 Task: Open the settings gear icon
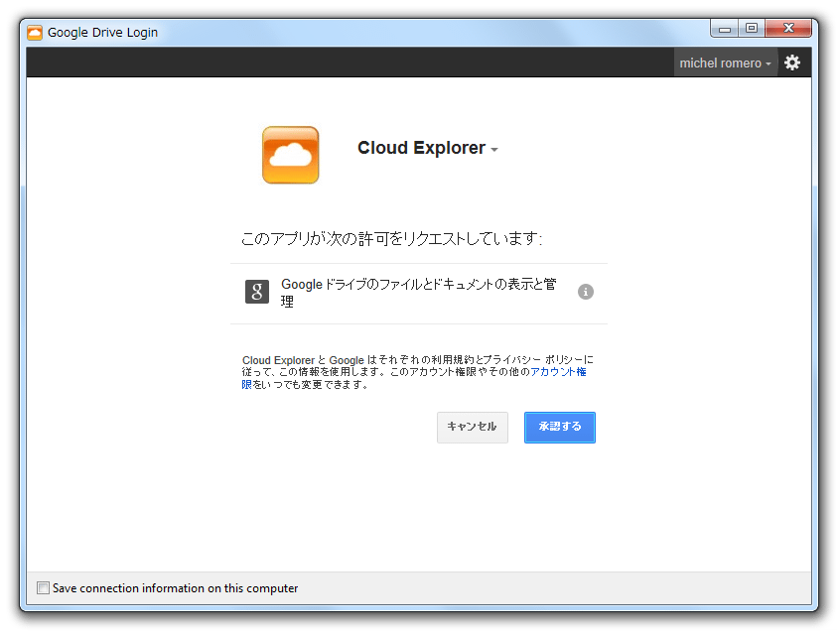click(792, 63)
